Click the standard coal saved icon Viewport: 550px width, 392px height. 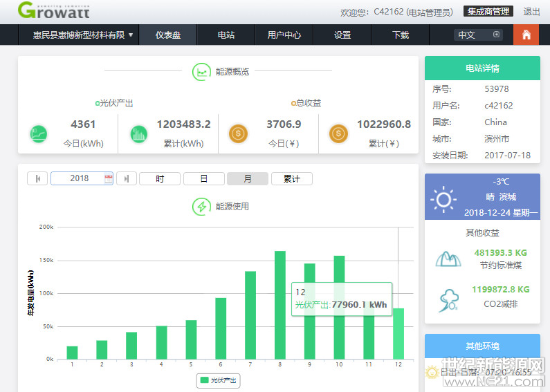pyautogui.click(x=448, y=259)
